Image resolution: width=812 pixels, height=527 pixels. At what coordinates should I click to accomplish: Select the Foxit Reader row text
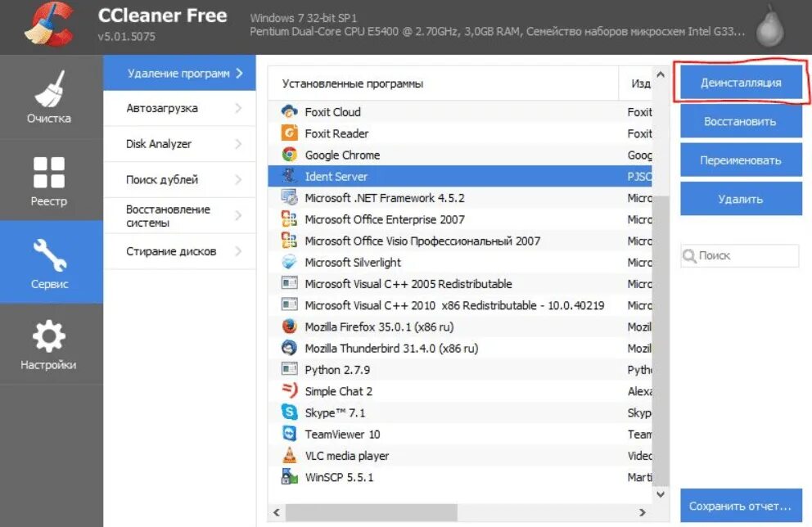point(336,133)
